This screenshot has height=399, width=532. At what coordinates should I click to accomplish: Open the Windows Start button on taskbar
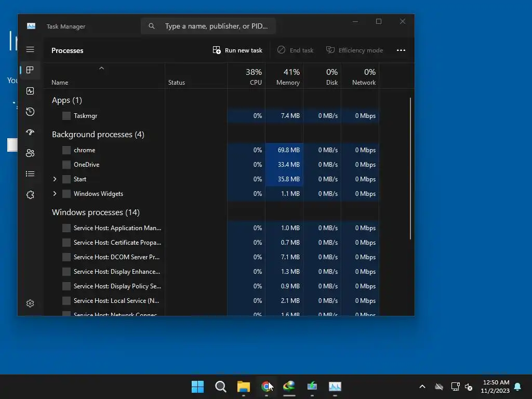point(197,387)
